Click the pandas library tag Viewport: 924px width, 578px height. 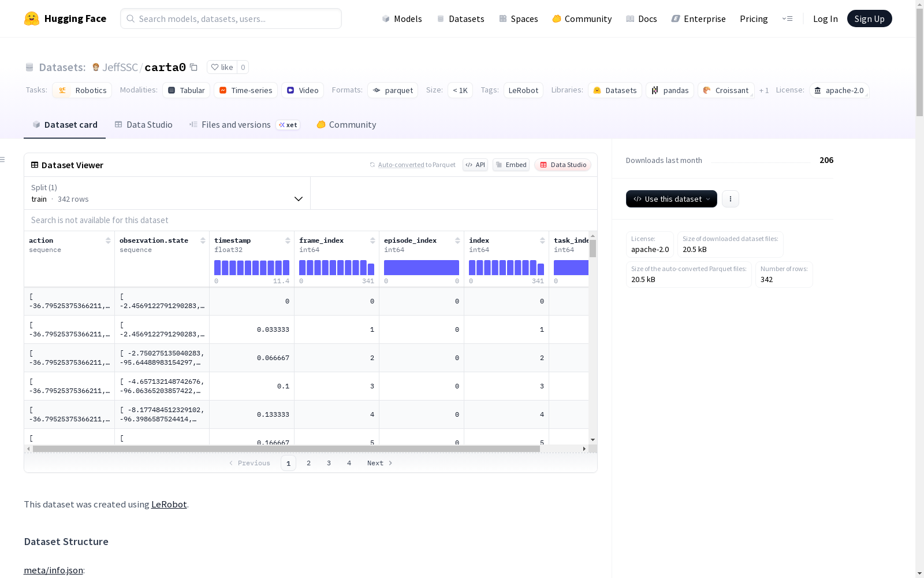(x=670, y=90)
